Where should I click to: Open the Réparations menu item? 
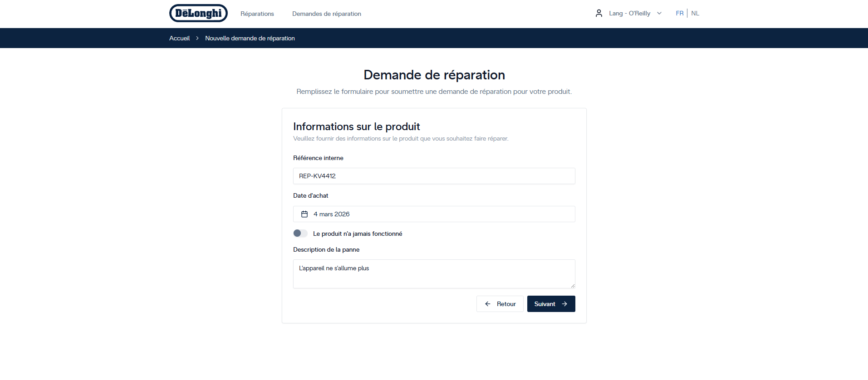[x=257, y=14]
